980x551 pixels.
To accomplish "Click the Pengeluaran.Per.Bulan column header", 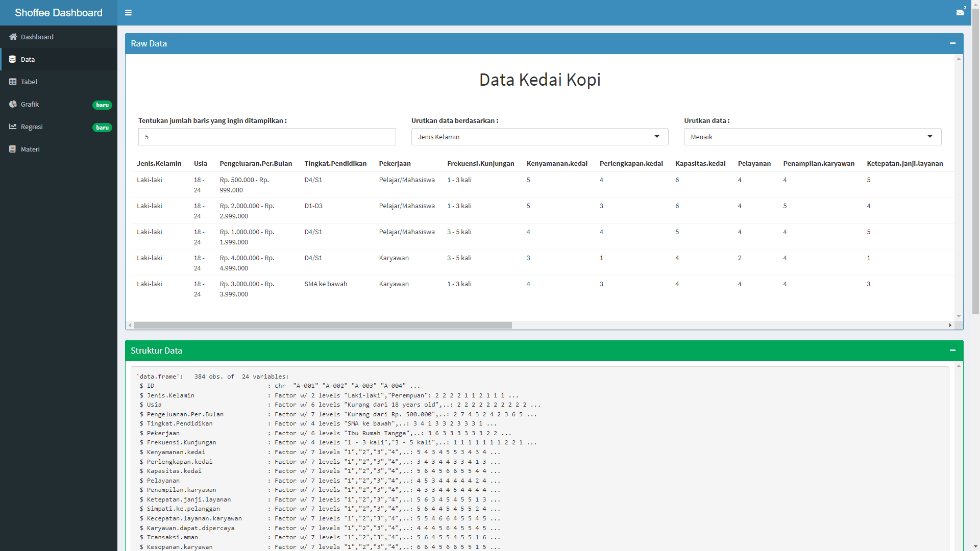I will click(256, 163).
